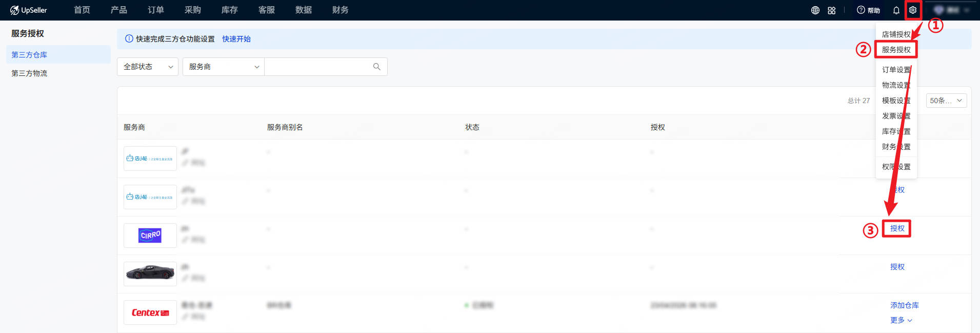Click 授权 in the sports car row

[x=897, y=267]
